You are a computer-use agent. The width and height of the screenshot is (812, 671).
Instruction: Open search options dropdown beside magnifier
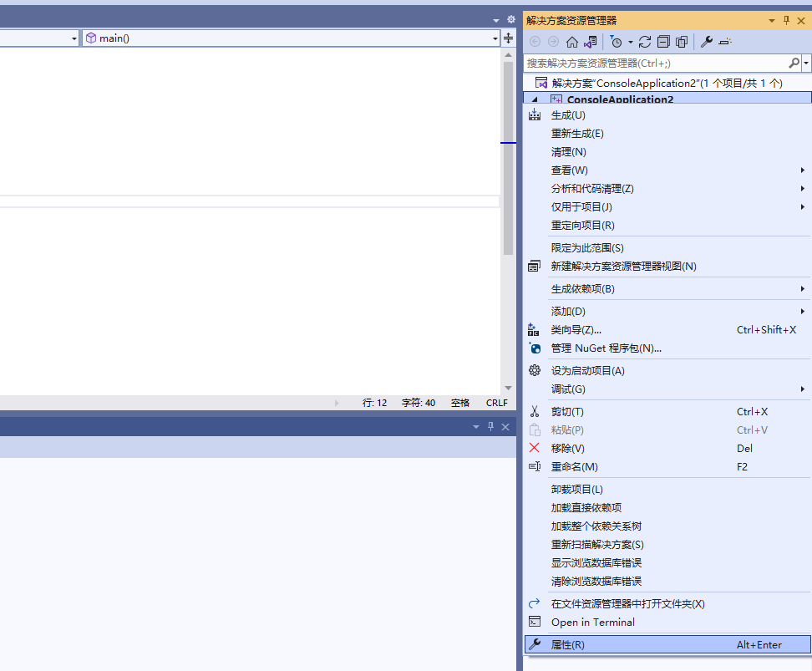(806, 64)
